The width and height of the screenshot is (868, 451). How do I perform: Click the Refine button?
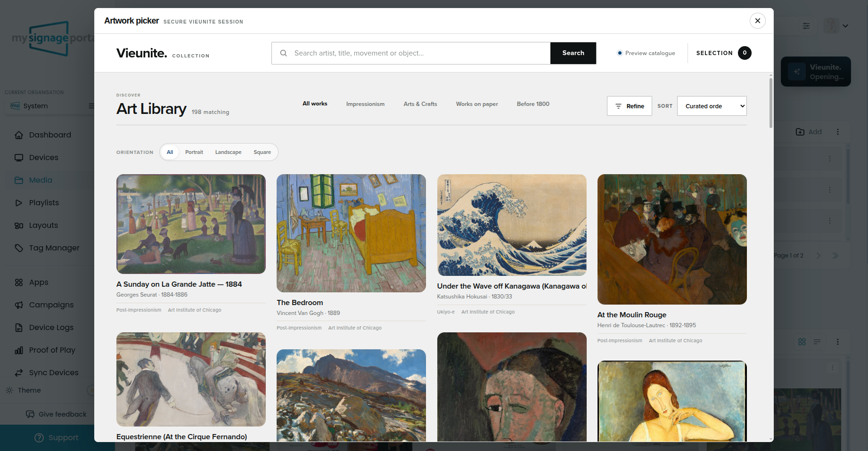630,106
